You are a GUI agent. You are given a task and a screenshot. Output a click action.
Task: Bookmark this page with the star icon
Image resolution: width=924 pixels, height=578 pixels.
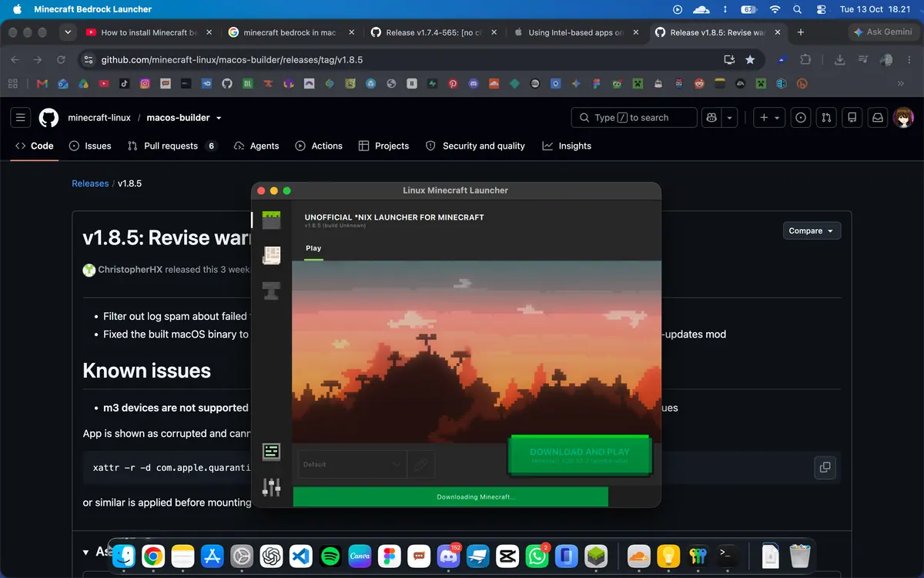pos(750,59)
